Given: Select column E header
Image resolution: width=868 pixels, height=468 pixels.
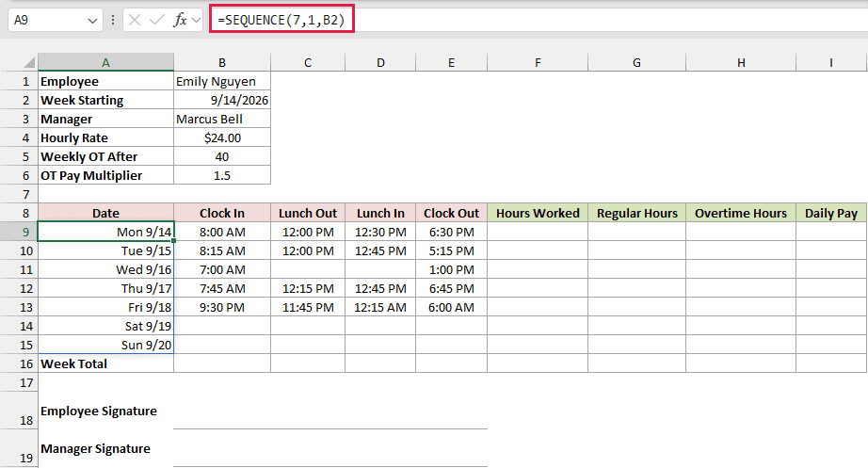Looking at the screenshot, I should (x=451, y=62).
